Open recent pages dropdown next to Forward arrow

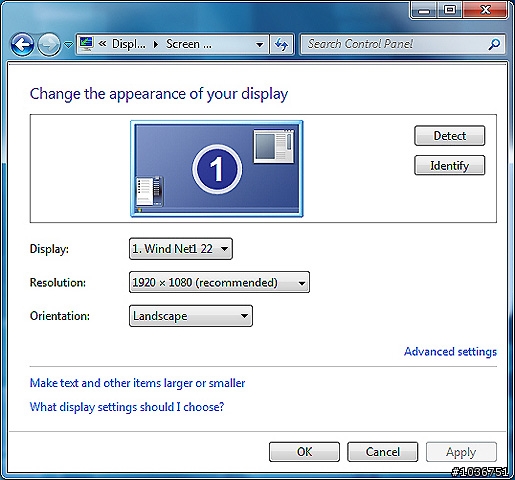point(68,44)
